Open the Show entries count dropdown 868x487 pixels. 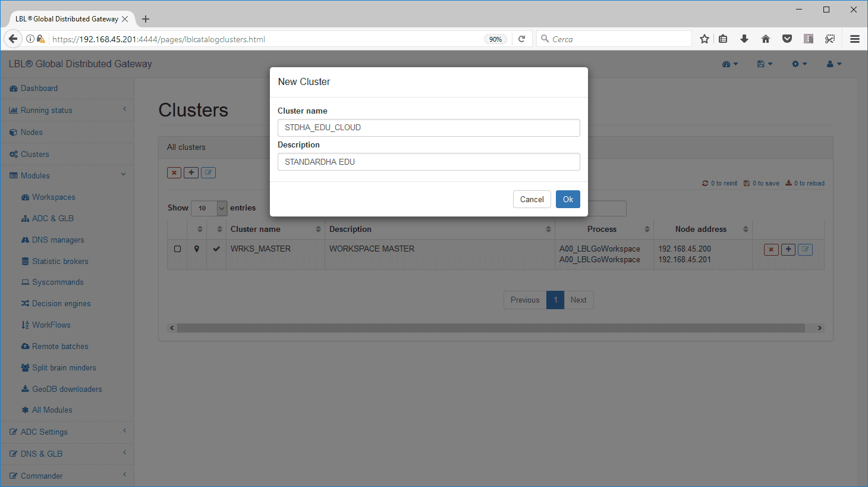click(209, 208)
